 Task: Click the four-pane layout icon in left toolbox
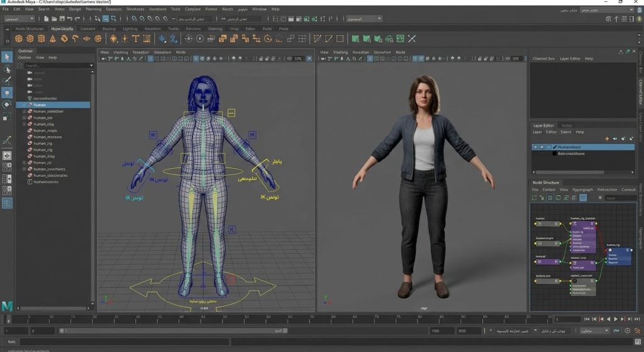[7, 167]
